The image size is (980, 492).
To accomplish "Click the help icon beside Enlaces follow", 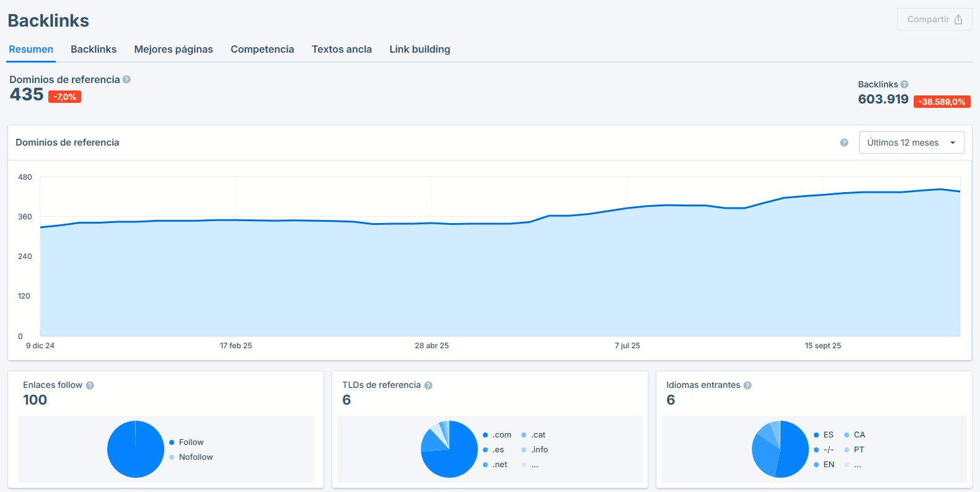I will [x=90, y=385].
